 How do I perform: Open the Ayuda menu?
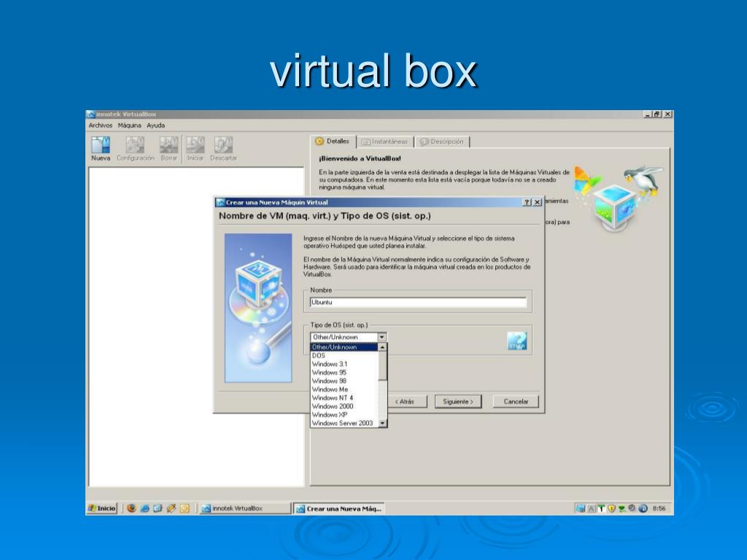tap(156, 125)
